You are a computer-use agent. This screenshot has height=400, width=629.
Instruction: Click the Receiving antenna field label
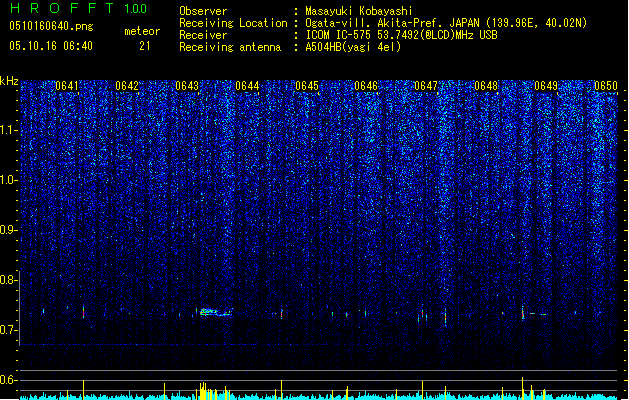(x=230, y=47)
